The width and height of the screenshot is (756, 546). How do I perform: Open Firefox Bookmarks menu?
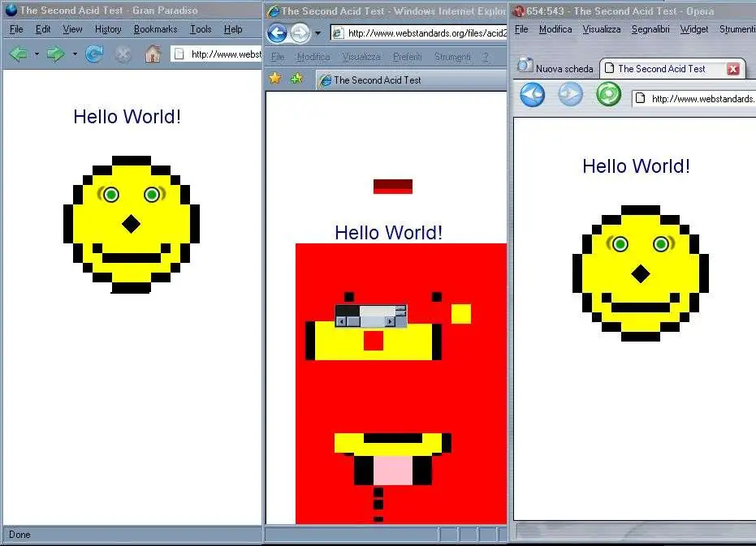coord(155,29)
